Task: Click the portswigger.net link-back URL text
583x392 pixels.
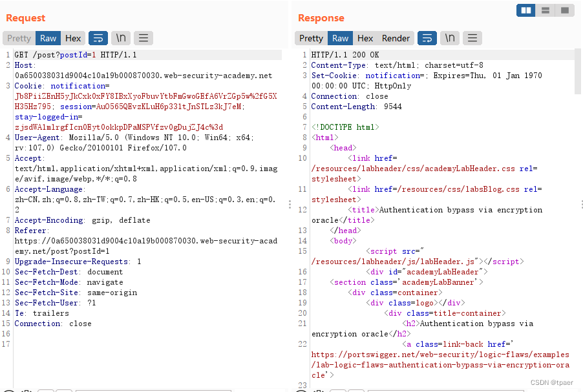Action: click(x=440, y=365)
